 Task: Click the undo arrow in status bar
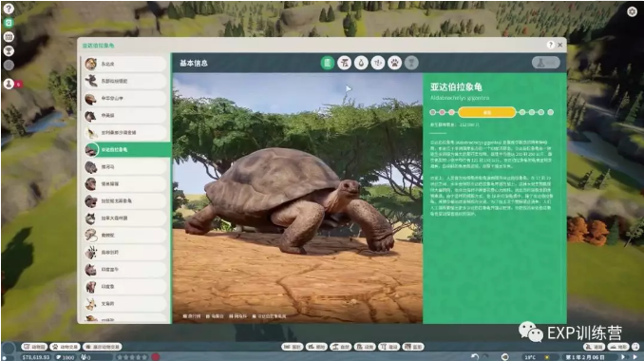click(475, 357)
